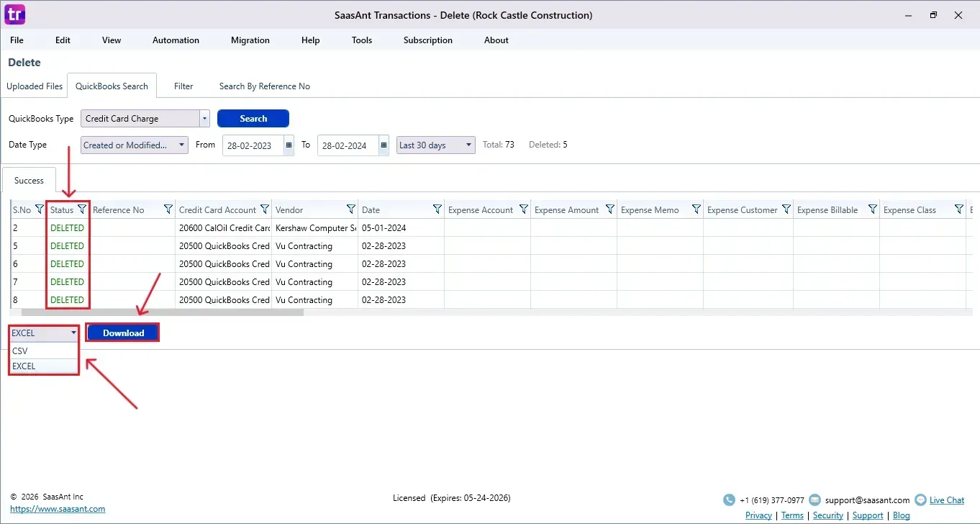
Task: Select the Success results tab
Action: (29, 181)
